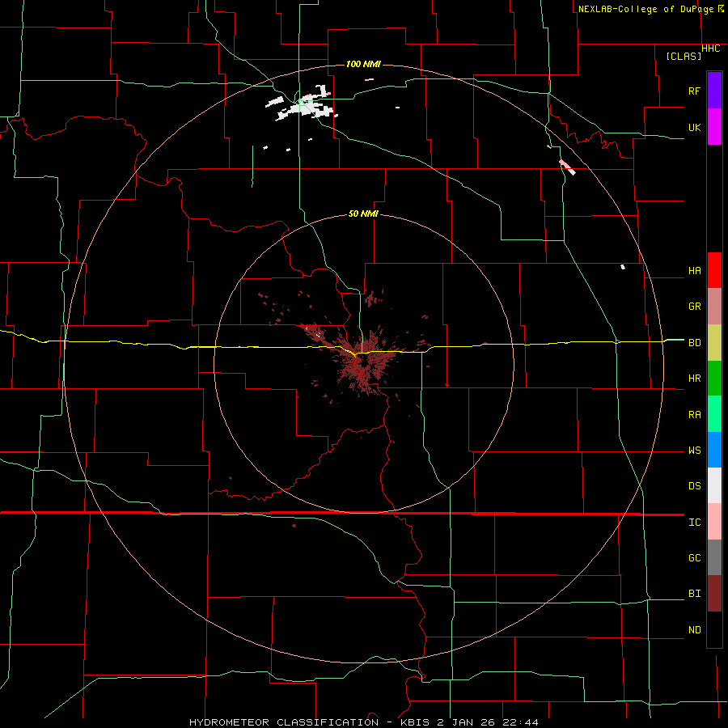Click the ND legend label
The height and width of the screenshot is (728, 728).
[x=694, y=630]
